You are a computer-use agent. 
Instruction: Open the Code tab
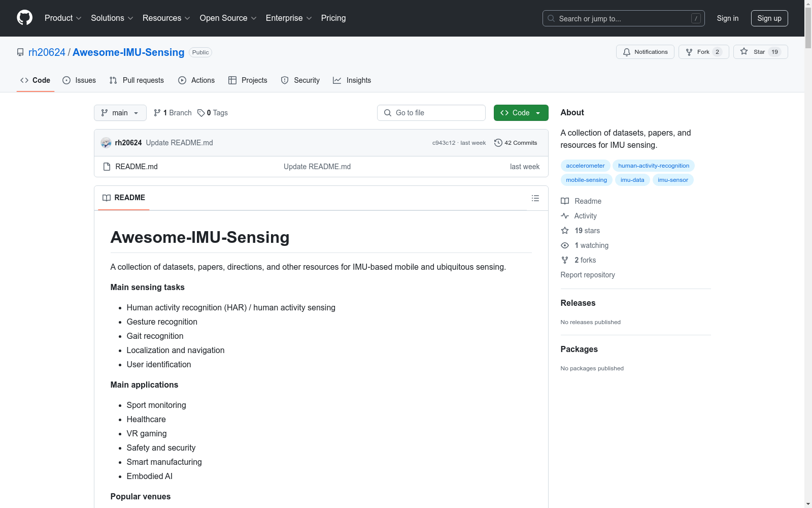(36, 80)
